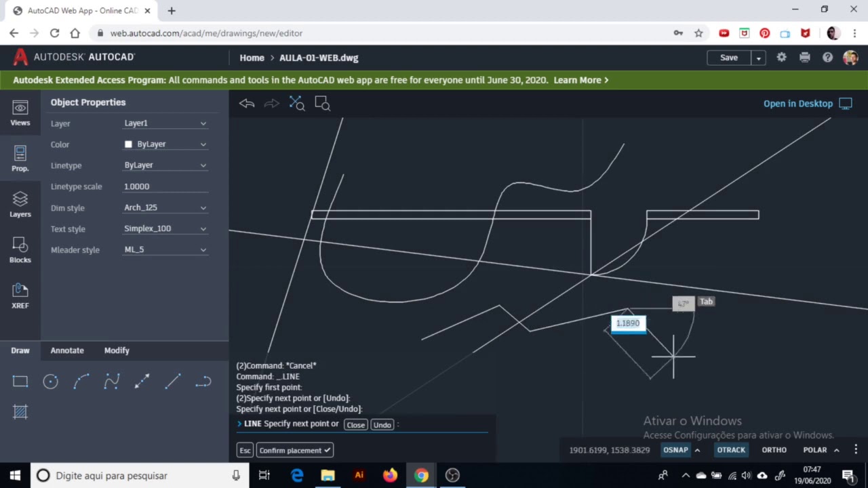Select the Circle draw tool

tap(51, 382)
